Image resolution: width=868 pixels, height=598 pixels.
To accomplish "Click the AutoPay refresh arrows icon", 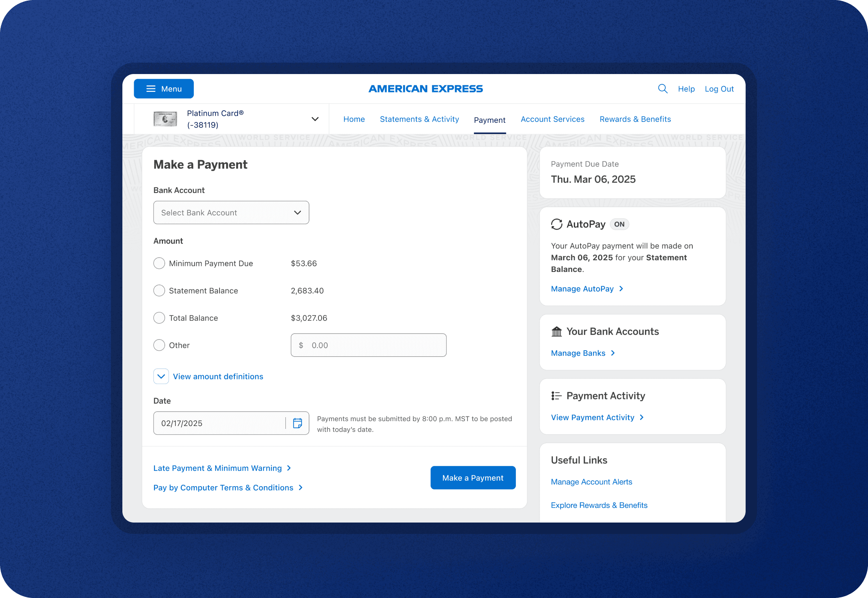I will point(556,224).
